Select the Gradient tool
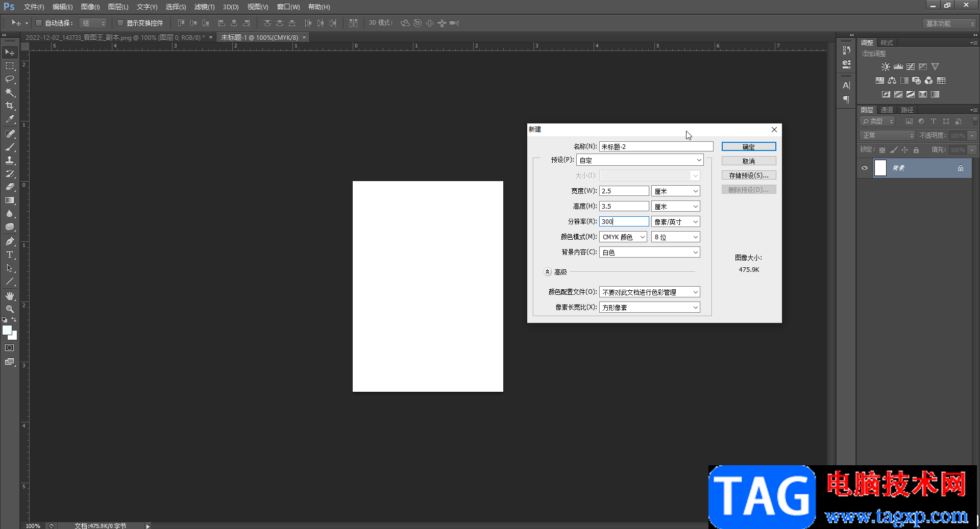Viewport: 980px width, 529px height. (x=10, y=200)
